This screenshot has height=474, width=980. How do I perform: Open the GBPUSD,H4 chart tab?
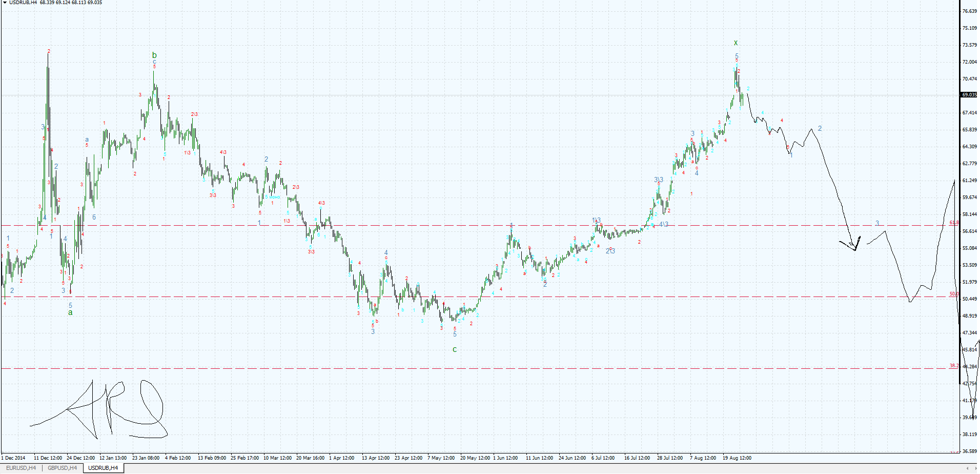62,468
